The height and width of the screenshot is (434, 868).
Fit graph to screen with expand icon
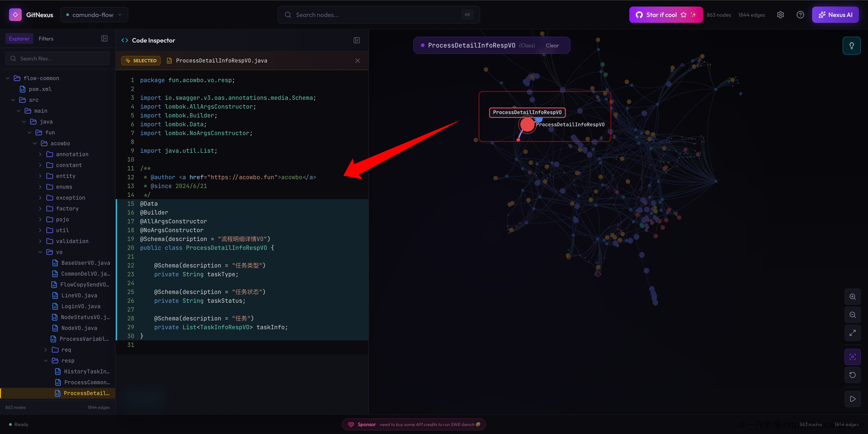[852, 333]
